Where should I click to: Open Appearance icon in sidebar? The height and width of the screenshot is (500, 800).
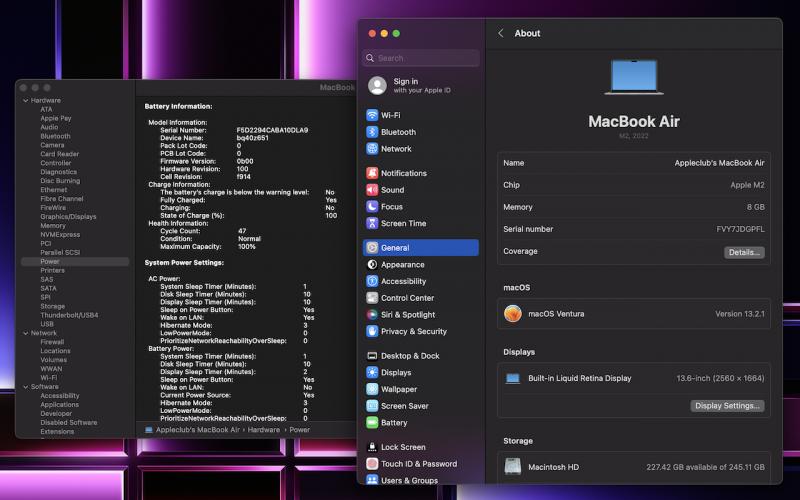click(x=372, y=264)
